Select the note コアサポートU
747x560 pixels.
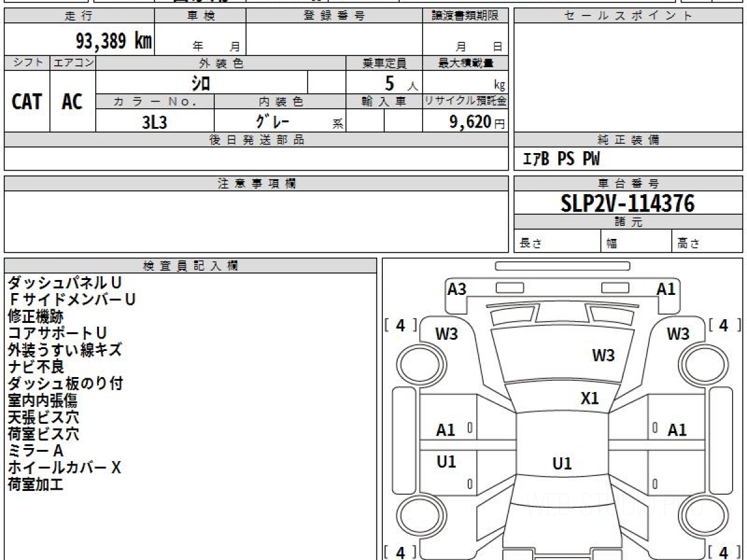click(x=57, y=334)
